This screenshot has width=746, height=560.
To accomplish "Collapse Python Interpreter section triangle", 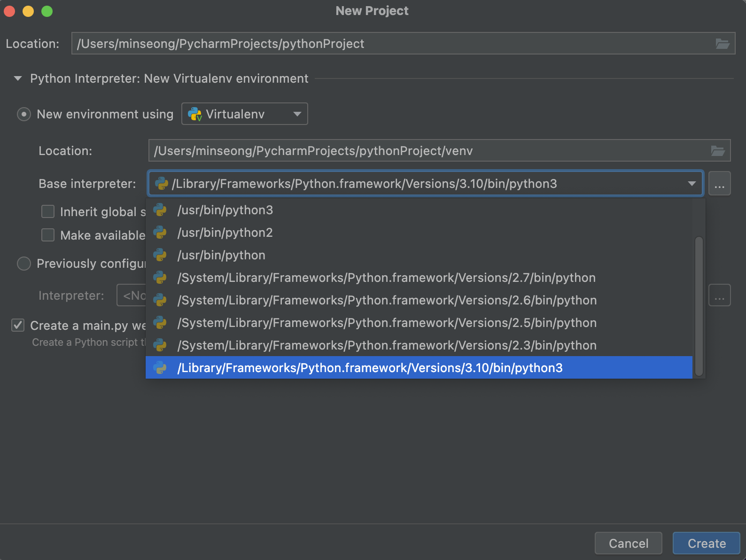I will click(18, 78).
